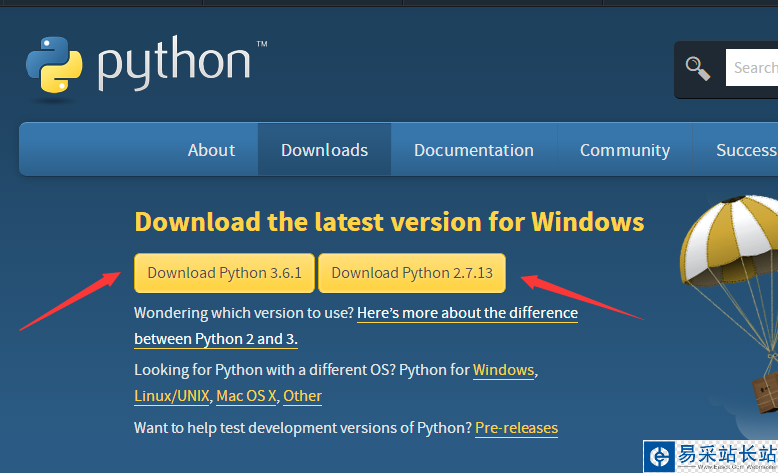Open the About menu
This screenshot has height=473, width=778.
point(211,150)
